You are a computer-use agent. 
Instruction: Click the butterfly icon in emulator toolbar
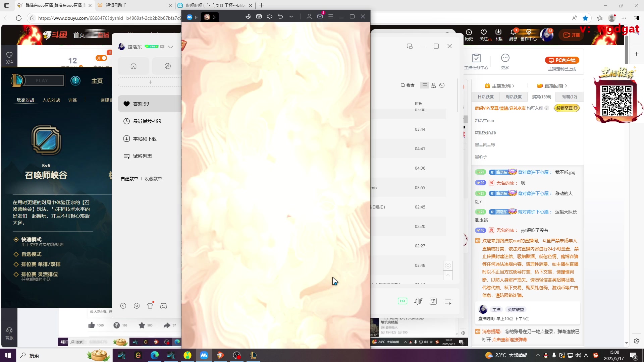point(248,16)
